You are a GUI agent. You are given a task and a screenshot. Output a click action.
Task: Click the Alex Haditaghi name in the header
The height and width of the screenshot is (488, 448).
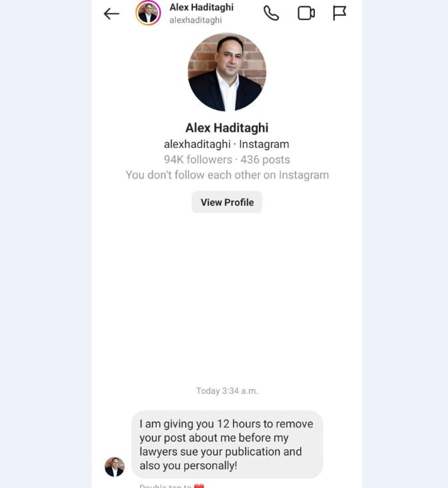pos(202,7)
